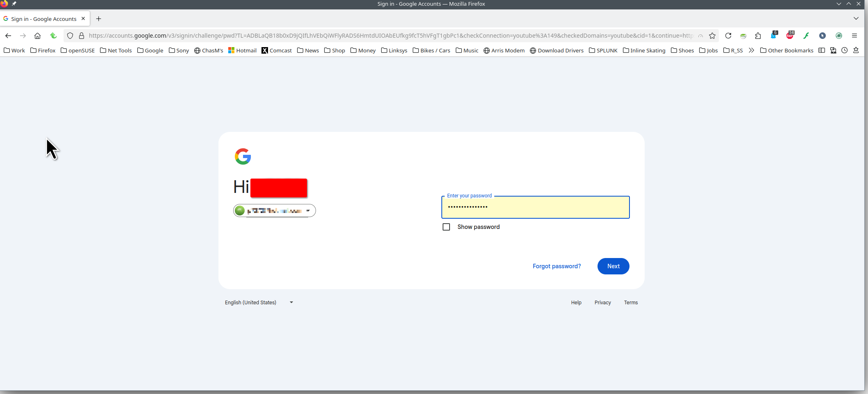Open the Terms link
Viewport: 868px width, 394px height.
(631, 303)
